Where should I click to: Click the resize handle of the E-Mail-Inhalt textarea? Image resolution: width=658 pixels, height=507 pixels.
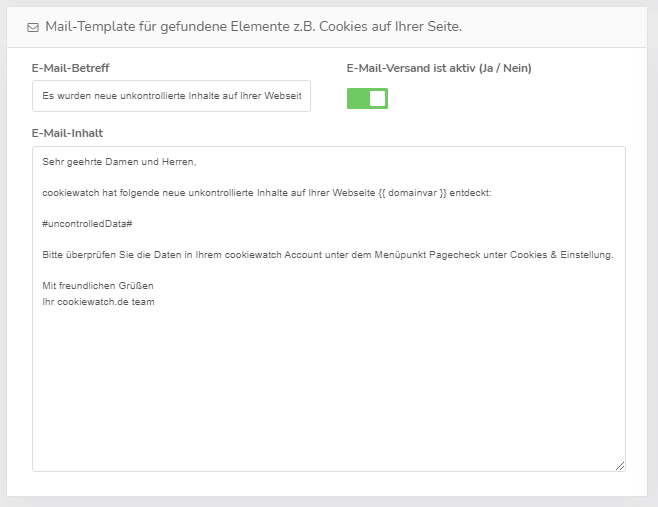click(x=620, y=465)
